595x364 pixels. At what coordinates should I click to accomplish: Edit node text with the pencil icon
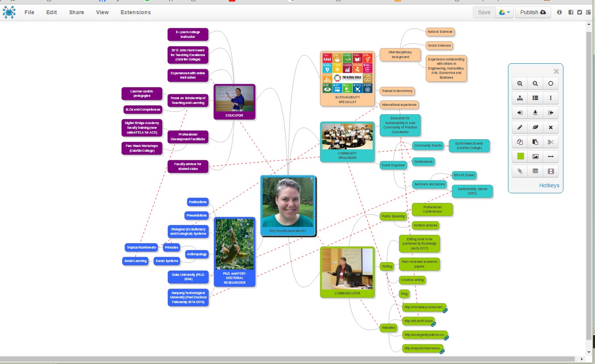520,127
